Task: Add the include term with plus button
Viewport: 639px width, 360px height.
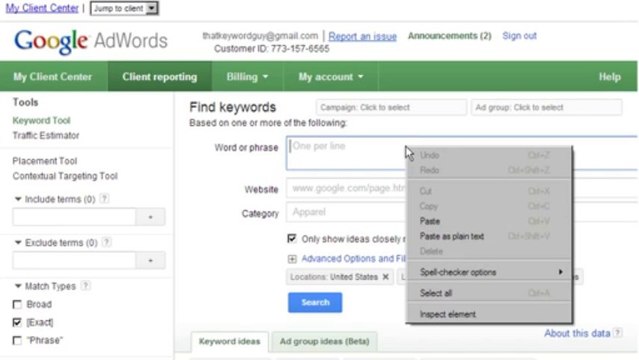Action: [x=150, y=217]
